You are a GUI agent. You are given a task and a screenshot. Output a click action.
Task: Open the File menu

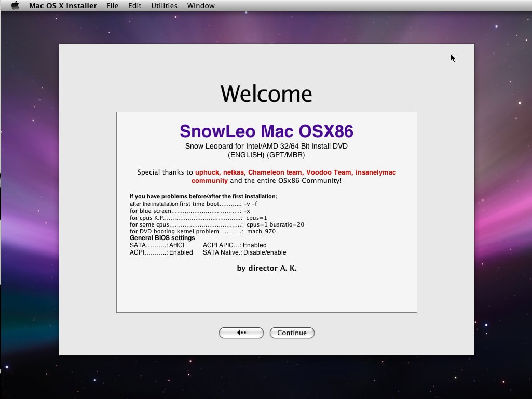(112, 6)
